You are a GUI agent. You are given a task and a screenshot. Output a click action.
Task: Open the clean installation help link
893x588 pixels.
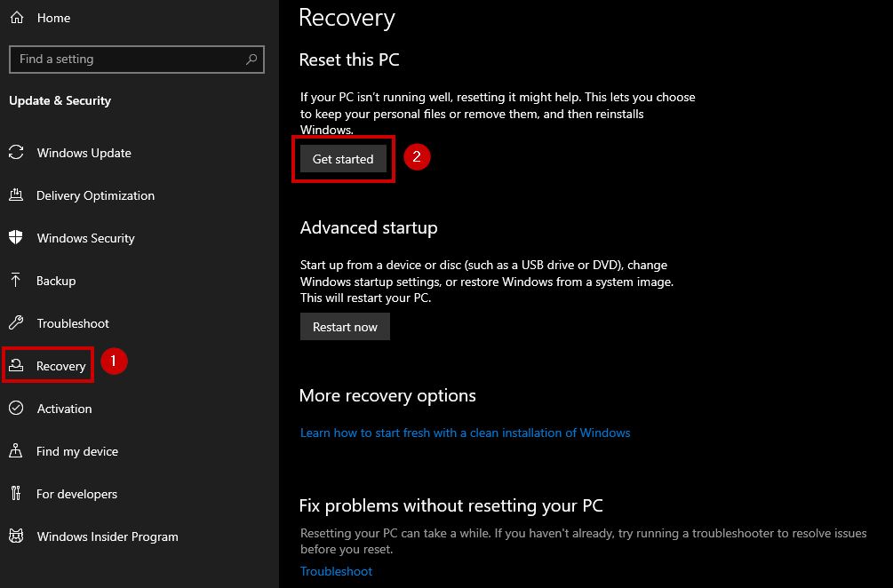click(x=465, y=433)
